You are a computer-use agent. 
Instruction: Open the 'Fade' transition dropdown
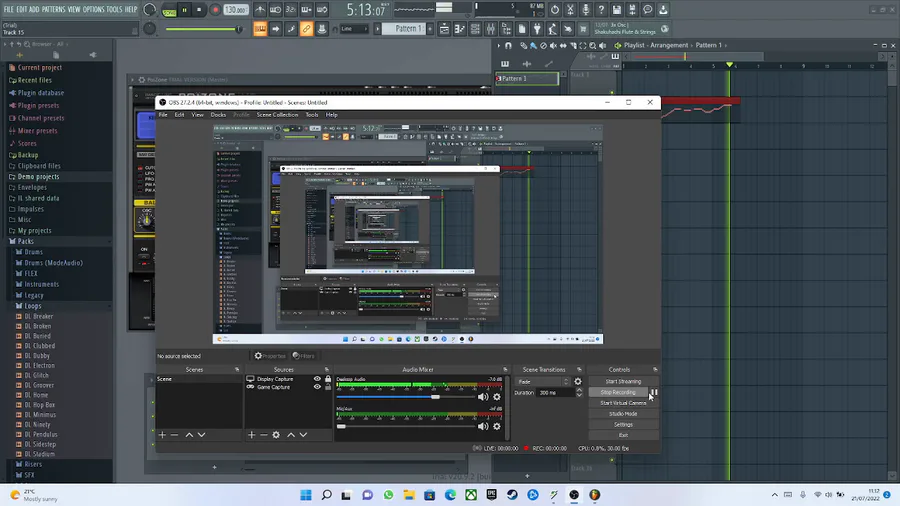point(542,382)
